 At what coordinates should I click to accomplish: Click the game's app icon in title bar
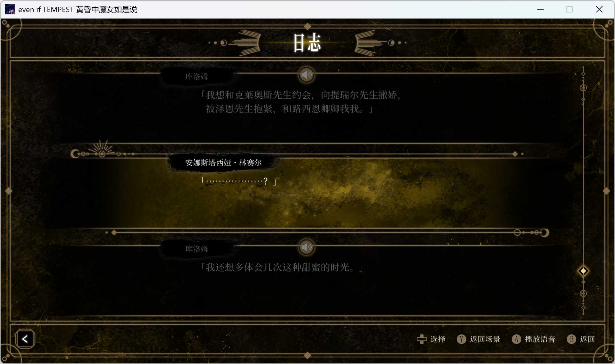click(10, 9)
